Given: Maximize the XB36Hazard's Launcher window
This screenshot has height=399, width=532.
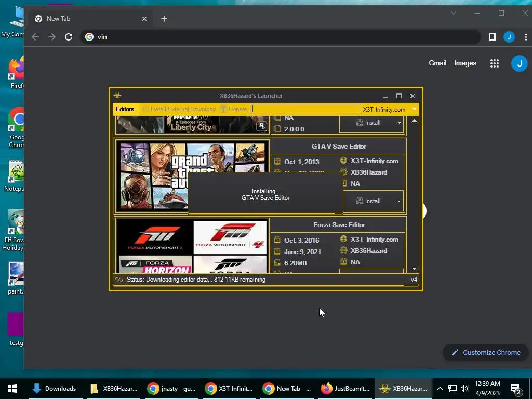Looking at the screenshot, I should (x=399, y=96).
